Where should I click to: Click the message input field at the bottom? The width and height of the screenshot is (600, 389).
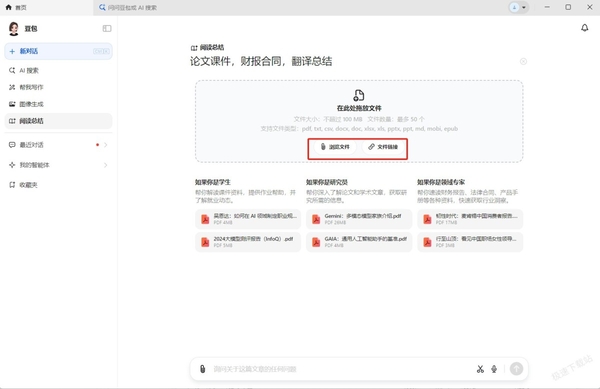pyautogui.click(x=341, y=369)
